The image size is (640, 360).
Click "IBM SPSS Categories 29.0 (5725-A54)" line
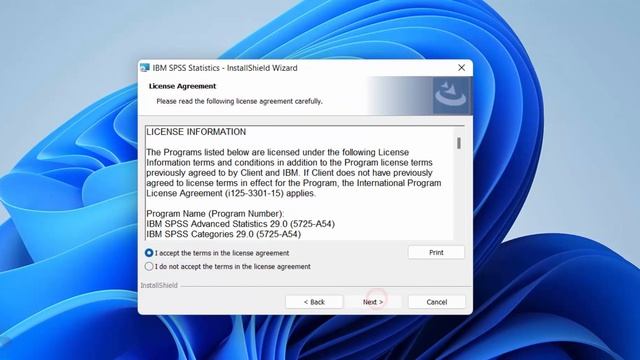pos(223,234)
